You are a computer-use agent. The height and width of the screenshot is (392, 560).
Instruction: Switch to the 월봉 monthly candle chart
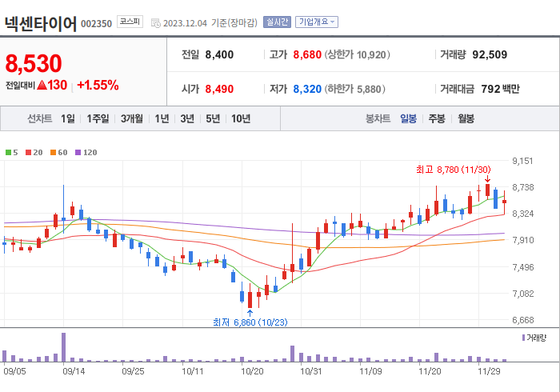click(466, 118)
